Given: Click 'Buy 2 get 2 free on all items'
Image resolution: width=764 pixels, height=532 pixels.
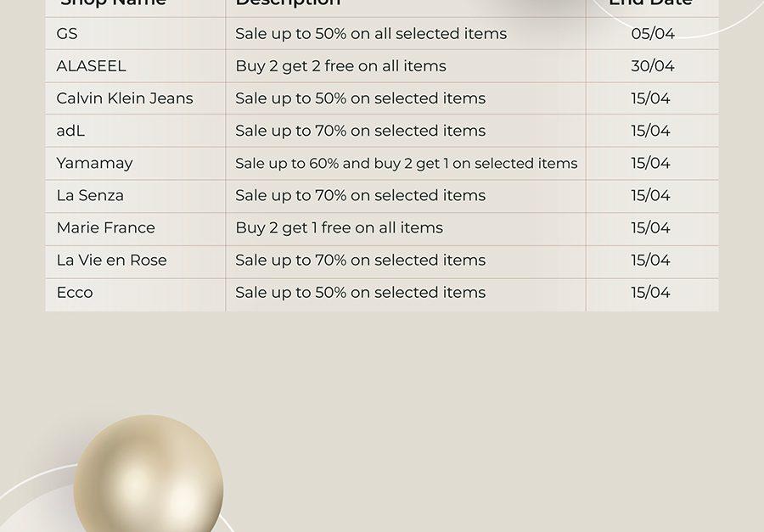Looking at the screenshot, I should (x=340, y=66).
